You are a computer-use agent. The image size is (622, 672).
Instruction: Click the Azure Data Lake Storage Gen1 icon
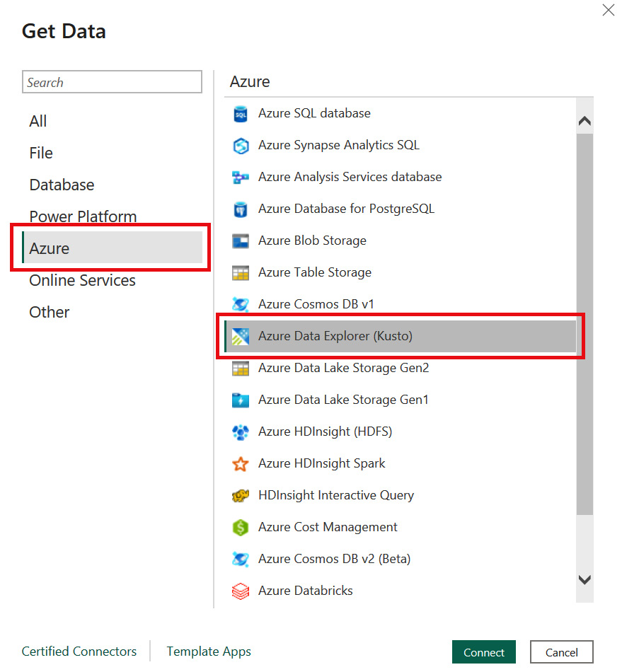point(241,400)
